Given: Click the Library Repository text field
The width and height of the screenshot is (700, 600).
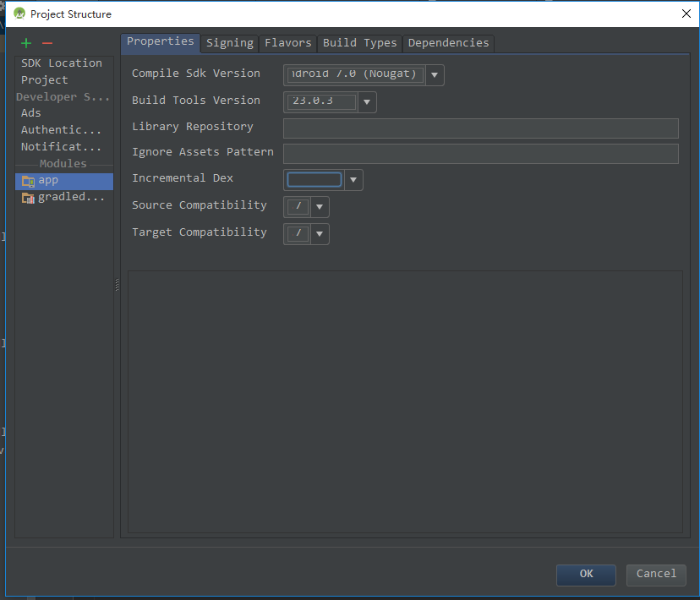Looking at the screenshot, I should 481,128.
